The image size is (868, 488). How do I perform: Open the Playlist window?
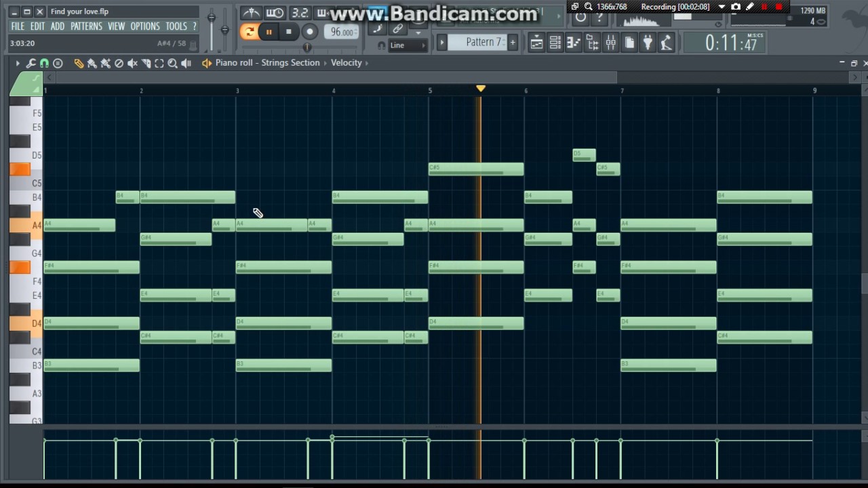(536, 43)
